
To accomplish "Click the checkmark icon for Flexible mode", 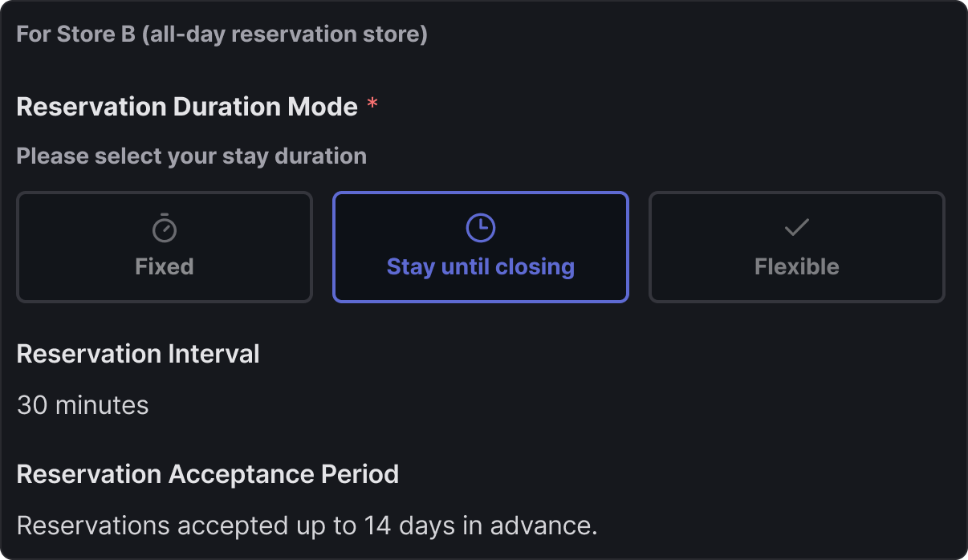I will [796, 229].
